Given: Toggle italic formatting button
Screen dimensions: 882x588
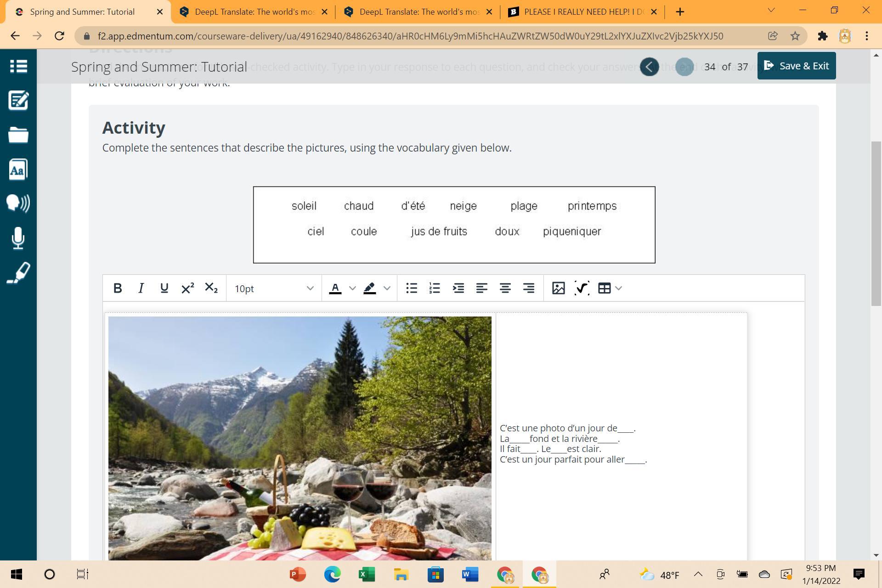Looking at the screenshot, I should [141, 288].
